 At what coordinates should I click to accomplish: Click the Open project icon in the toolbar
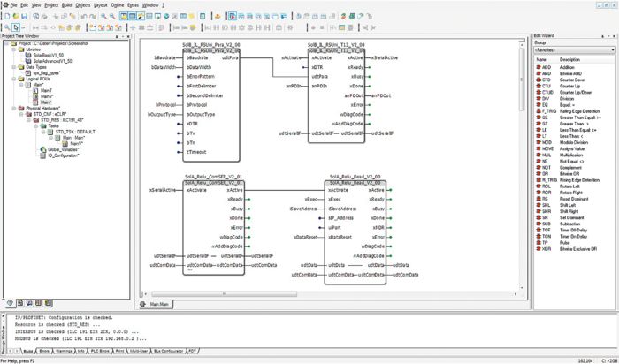[x=16, y=16]
